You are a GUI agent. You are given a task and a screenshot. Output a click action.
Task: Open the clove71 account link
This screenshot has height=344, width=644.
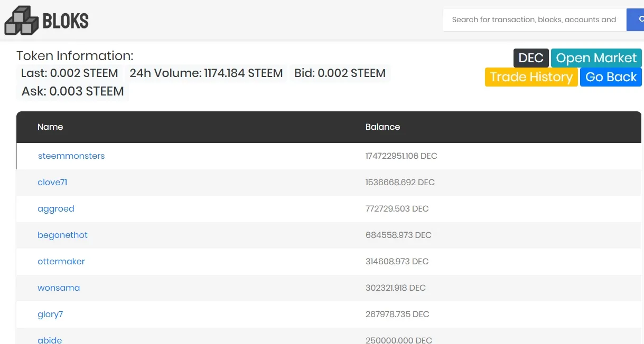click(x=52, y=183)
